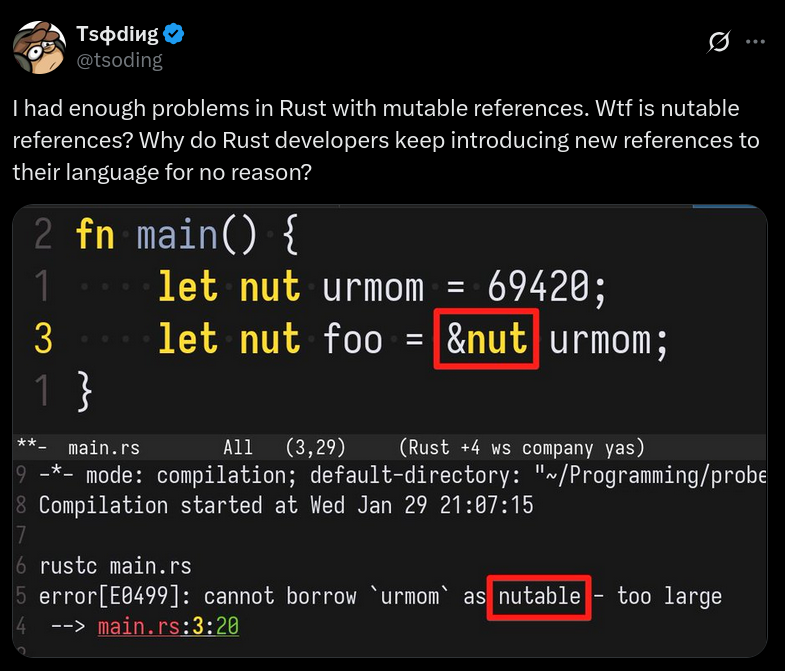785x671 pixels.
Task: Click the blue verified badge
Action: pyautogui.click(x=174, y=34)
